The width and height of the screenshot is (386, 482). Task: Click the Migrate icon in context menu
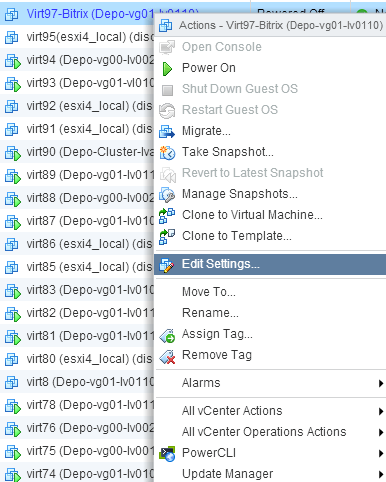pyautogui.click(x=167, y=131)
